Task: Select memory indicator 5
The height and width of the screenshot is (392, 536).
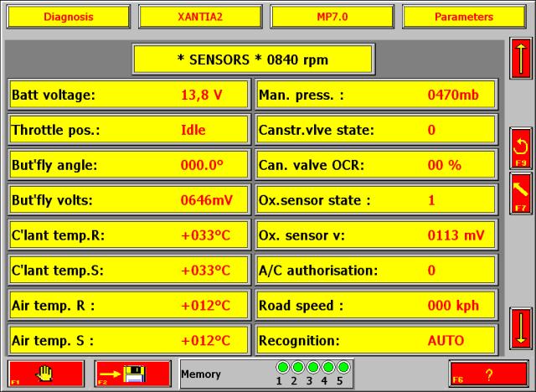Action: pos(343,368)
